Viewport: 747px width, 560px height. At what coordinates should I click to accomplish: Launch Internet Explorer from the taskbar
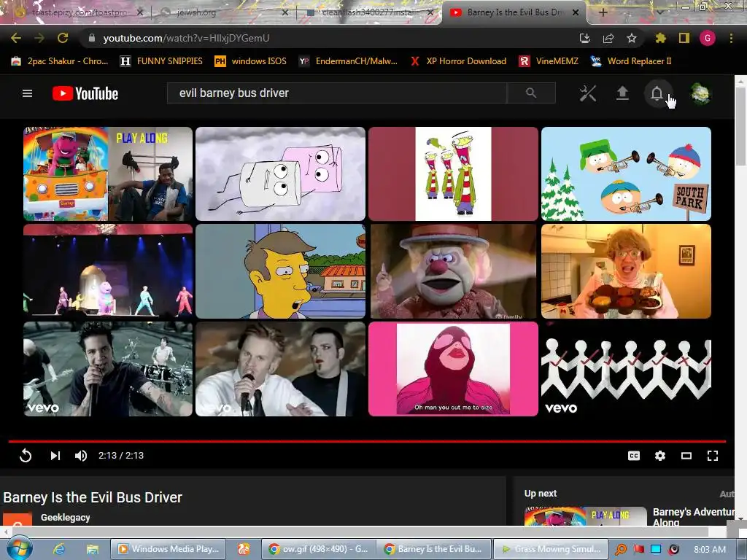[x=60, y=549]
